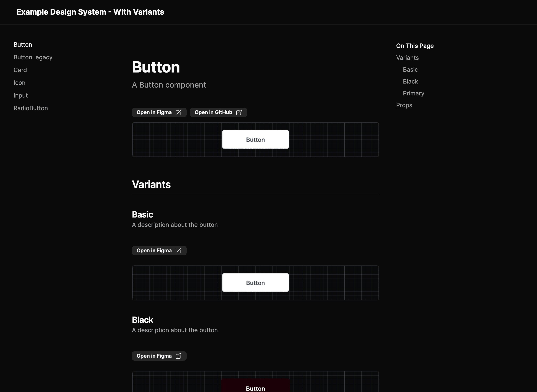Image resolution: width=537 pixels, height=392 pixels.
Task: Select RadioButton from the component list
Action: [x=31, y=108]
